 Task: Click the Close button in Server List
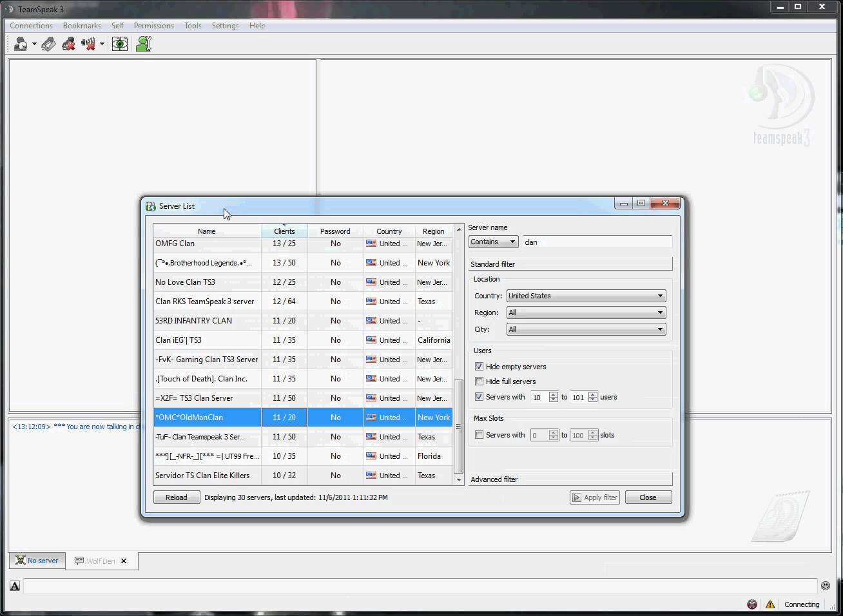coord(648,497)
